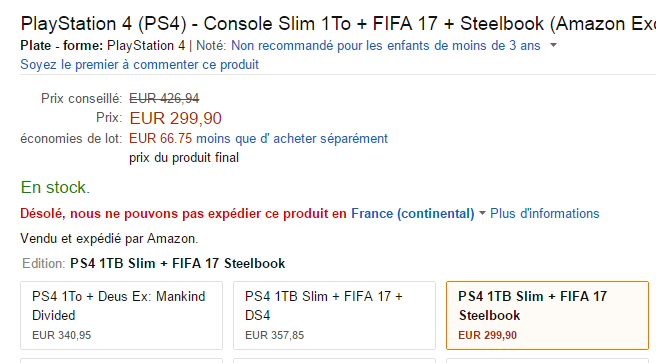Viewport: 656px width, 363px height.
Task: Click 'Soyez le premier à commenter ce produit'
Action: click(x=139, y=64)
